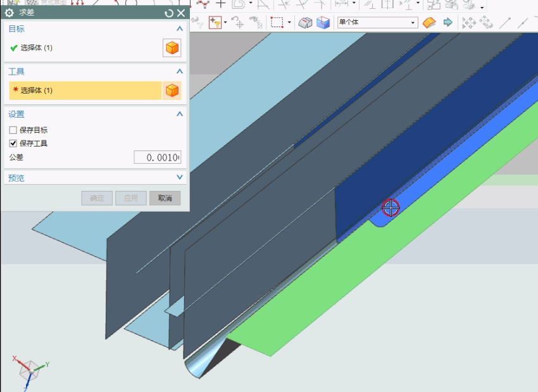Collapse the 目标 section
Image resolution: width=538 pixels, height=392 pixels.
tap(180, 29)
